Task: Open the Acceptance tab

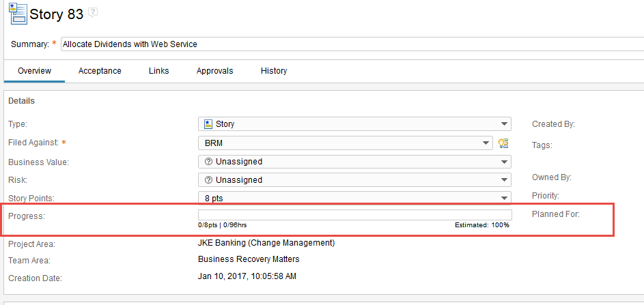Action: pyautogui.click(x=100, y=71)
